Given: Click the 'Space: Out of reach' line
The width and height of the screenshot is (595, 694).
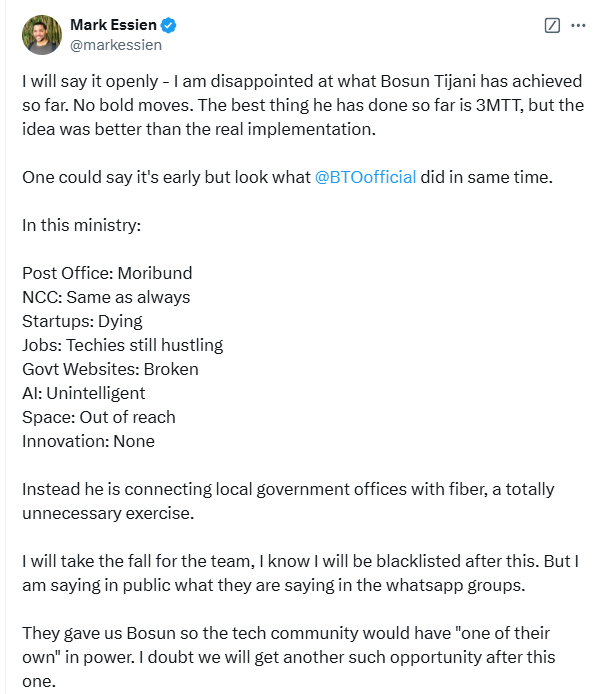Looking at the screenshot, I should (x=99, y=417).
